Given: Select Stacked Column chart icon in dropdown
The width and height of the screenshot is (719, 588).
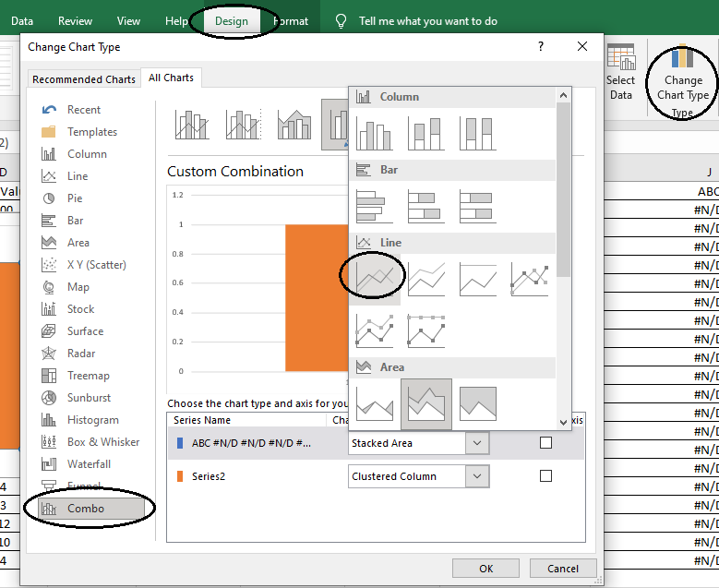Looking at the screenshot, I should tap(426, 134).
